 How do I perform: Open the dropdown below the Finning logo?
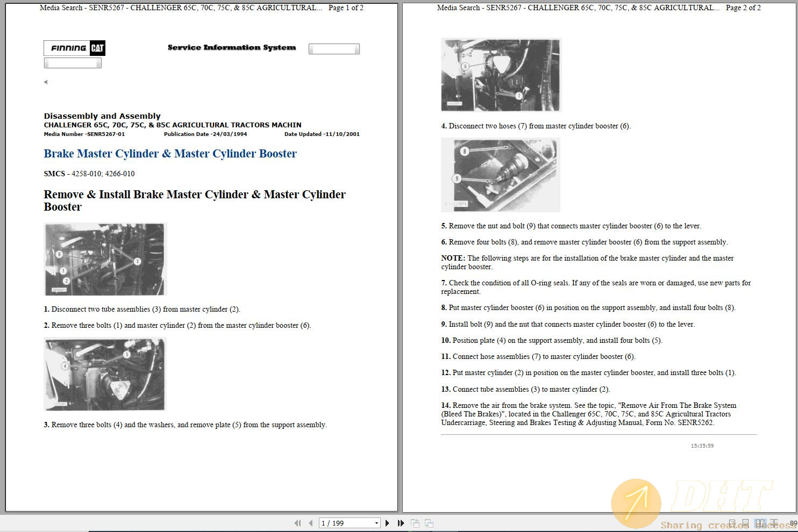point(73,62)
